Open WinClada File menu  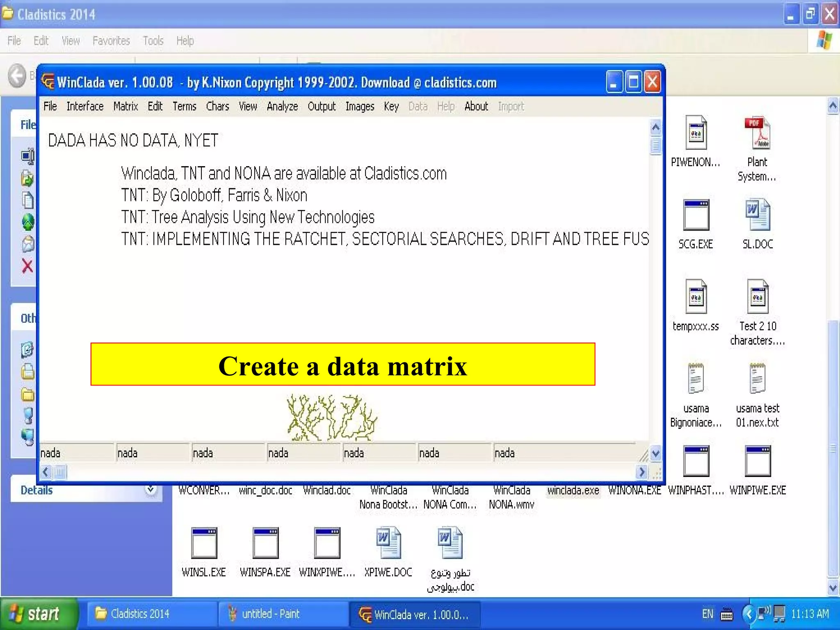click(x=50, y=106)
